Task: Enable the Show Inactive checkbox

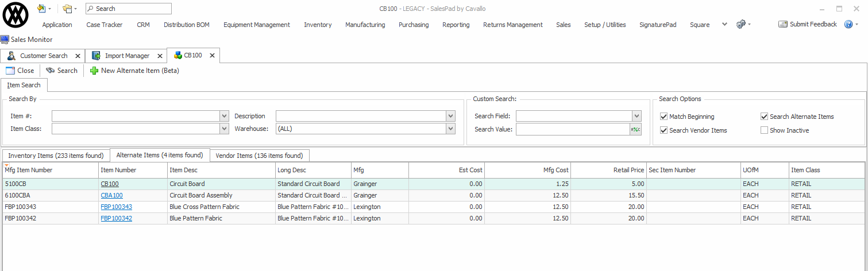Action: point(764,130)
